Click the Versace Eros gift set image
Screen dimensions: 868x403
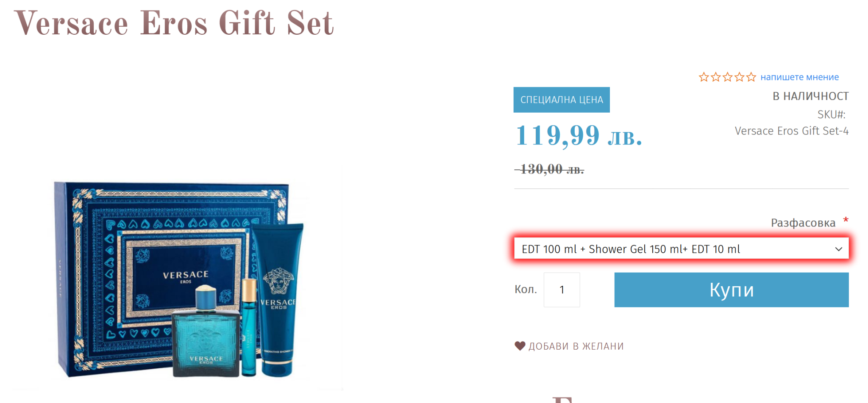(179, 279)
